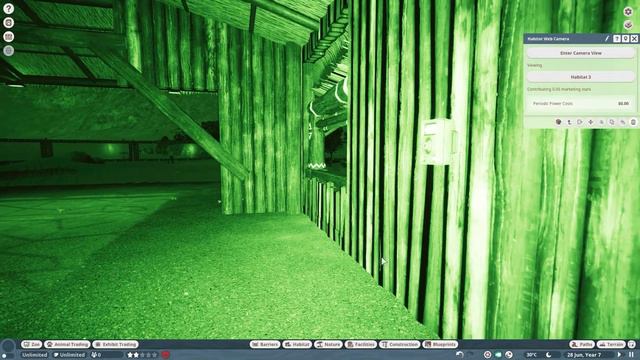Redo the last undone action
Viewport: 640px width, 360px height.
pos(471,355)
